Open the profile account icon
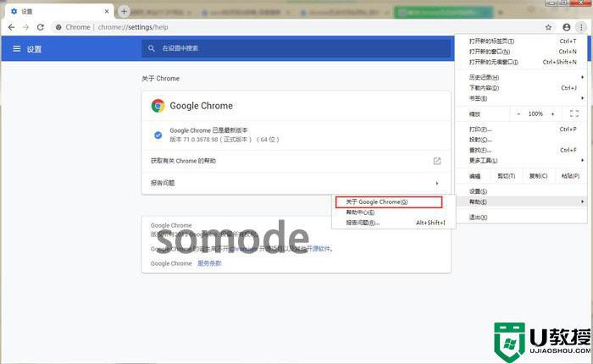Image resolution: width=593 pixels, height=364 pixels. 566,27
